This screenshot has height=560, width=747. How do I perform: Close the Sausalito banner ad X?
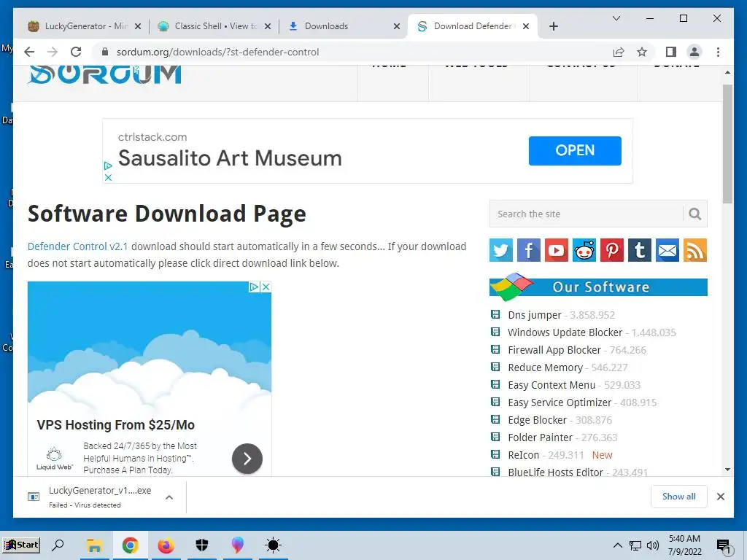coord(108,177)
